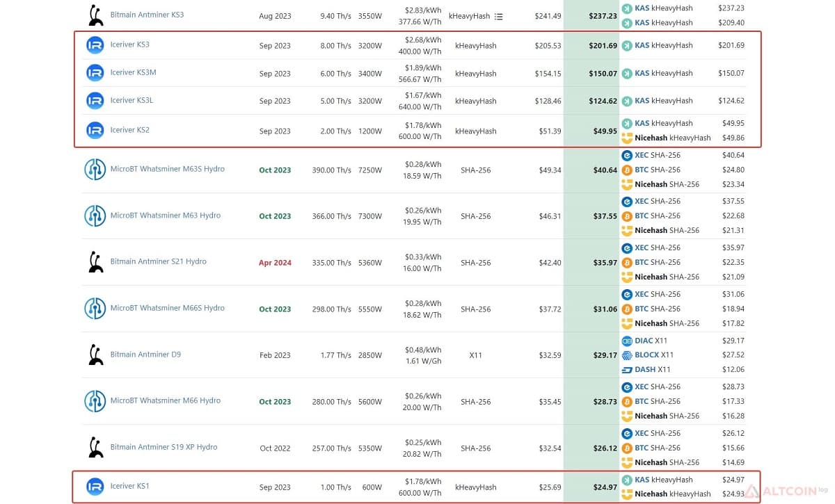Click the MicroBT logo beside Whatsminer M63 Hydro
Screen dimensions: 835x504
pos(95,216)
